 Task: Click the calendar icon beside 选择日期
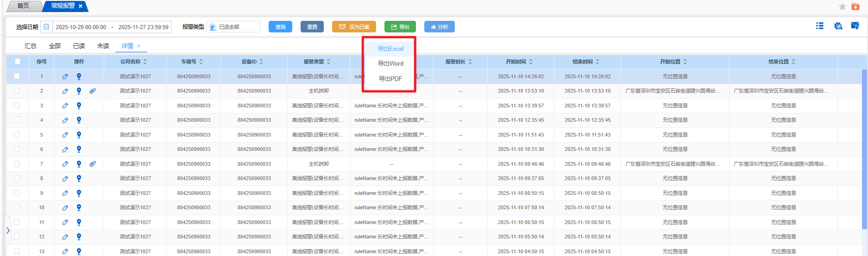click(46, 27)
